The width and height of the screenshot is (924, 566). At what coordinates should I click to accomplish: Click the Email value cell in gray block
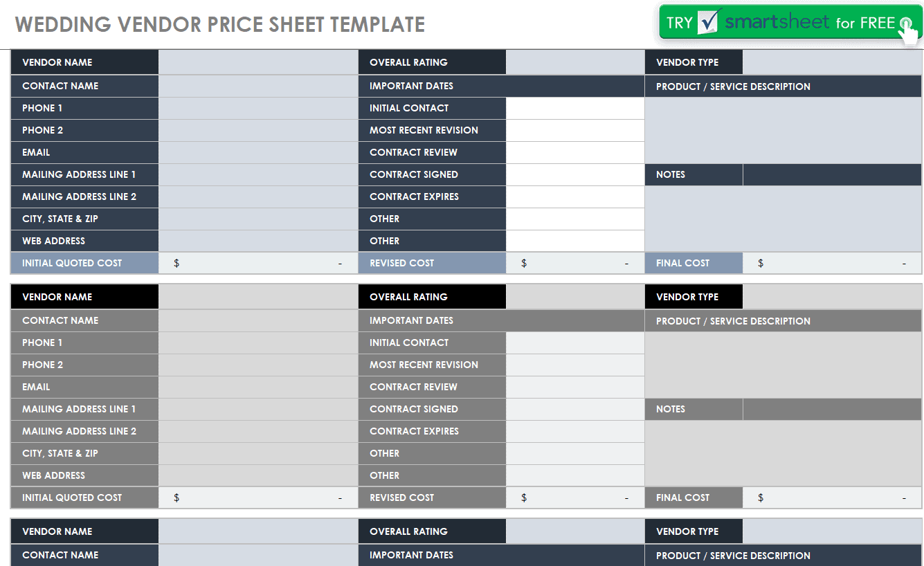pos(258,387)
